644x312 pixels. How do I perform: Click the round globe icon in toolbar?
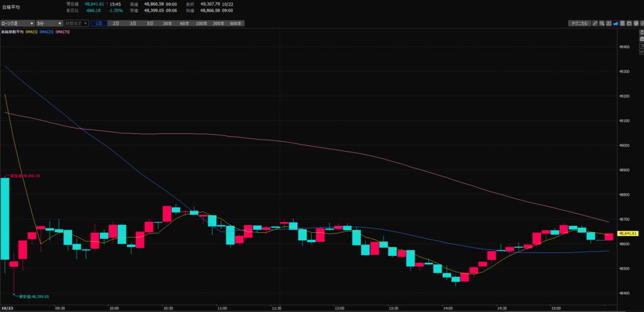click(x=636, y=23)
